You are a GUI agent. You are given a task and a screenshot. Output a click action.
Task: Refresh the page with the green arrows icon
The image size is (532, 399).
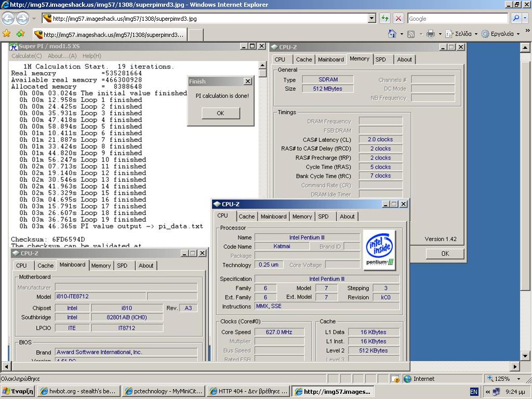pyautogui.click(x=385, y=18)
